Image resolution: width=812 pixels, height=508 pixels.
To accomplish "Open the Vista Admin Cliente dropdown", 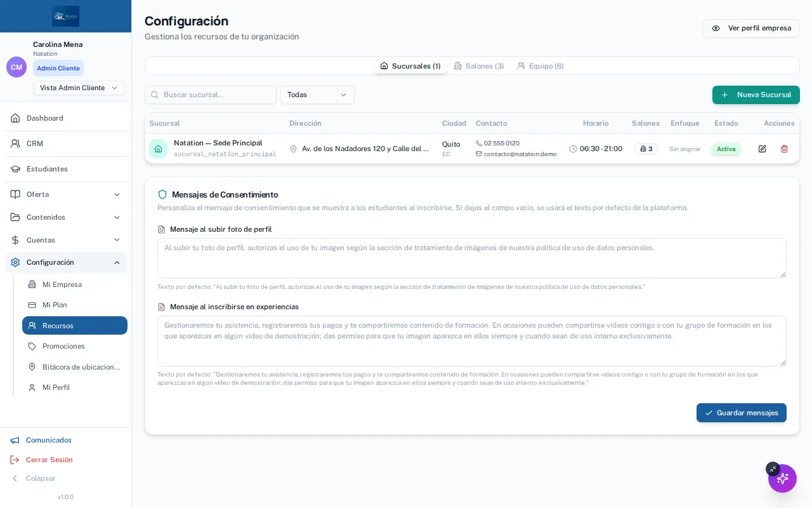I will point(79,88).
